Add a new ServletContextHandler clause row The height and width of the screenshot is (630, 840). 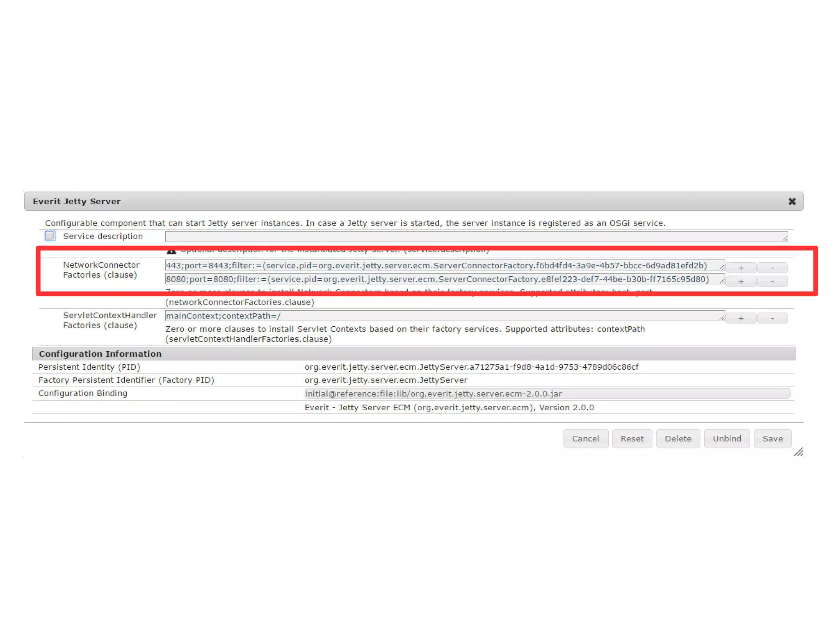click(x=741, y=318)
